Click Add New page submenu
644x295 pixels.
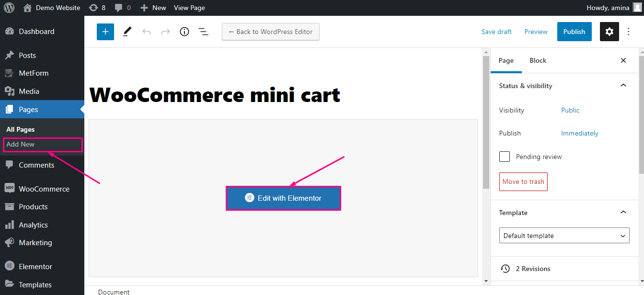(21, 144)
